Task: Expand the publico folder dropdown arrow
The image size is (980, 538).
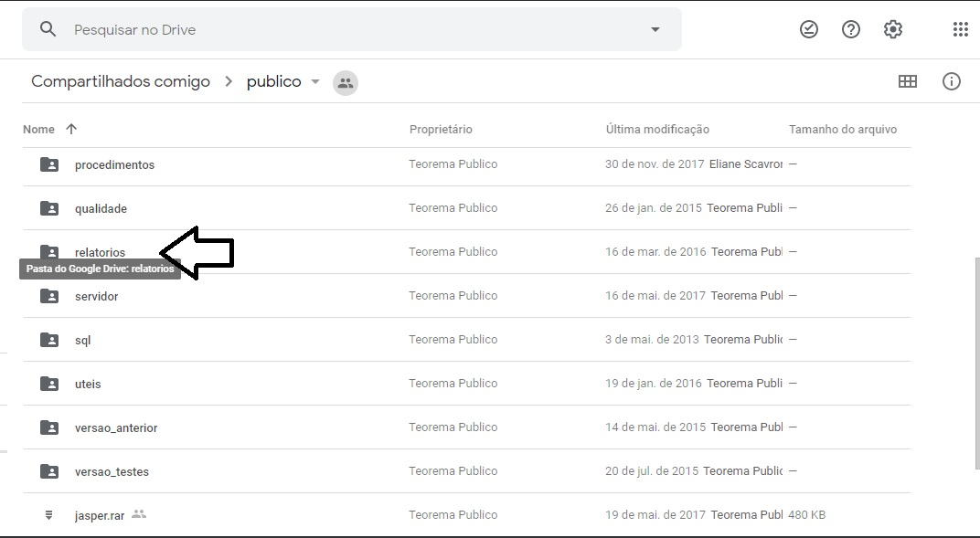Action: coord(315,82)
